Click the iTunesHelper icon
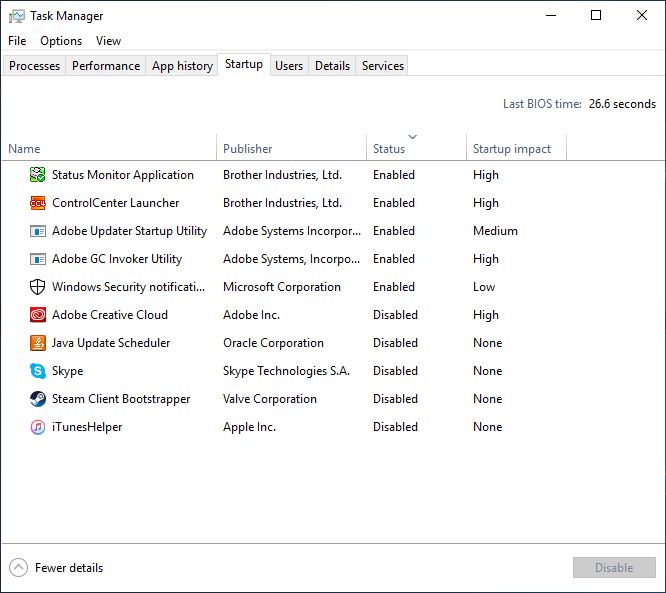 click(37, 427)
